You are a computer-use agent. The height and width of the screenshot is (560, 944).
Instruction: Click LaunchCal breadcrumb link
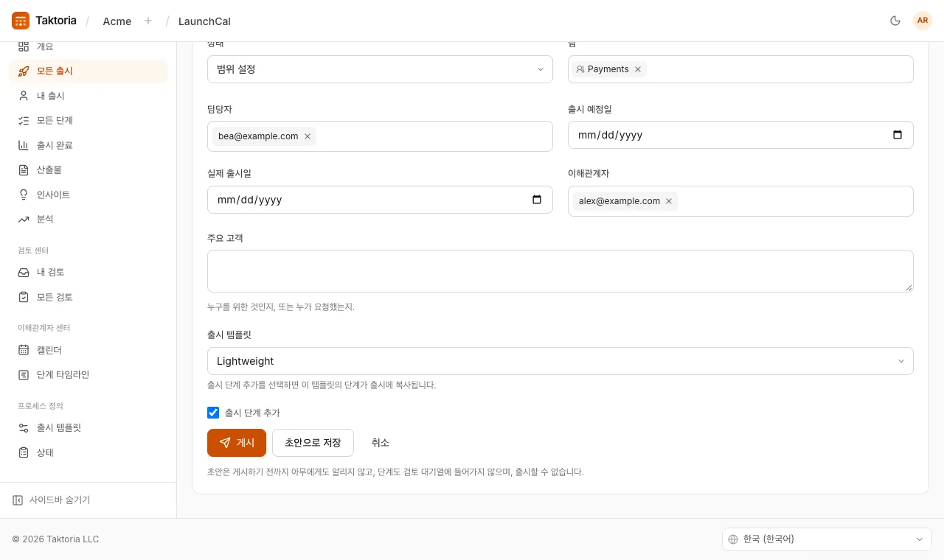point(204,21)
